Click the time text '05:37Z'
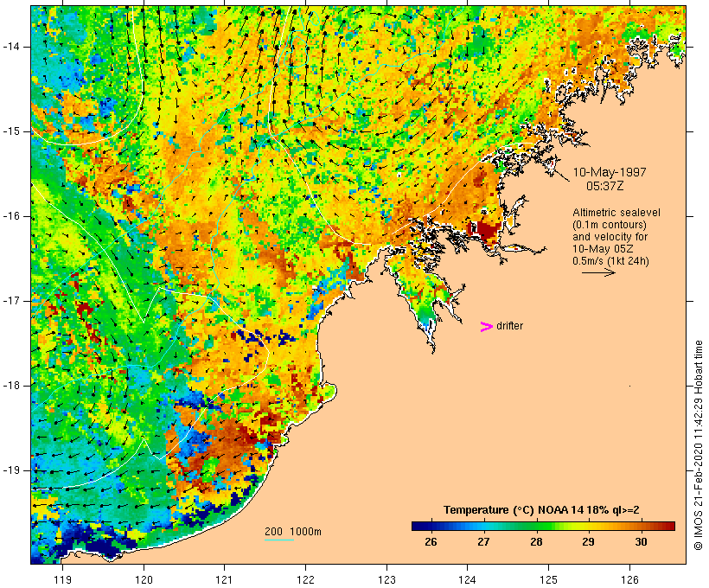Screen dimensions: 709x588 604,186
